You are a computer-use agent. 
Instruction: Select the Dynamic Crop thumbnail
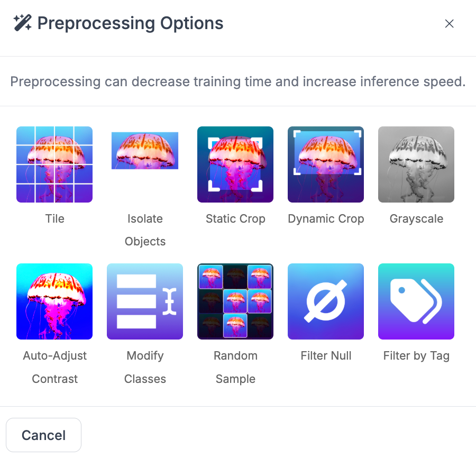click(326, 164)
